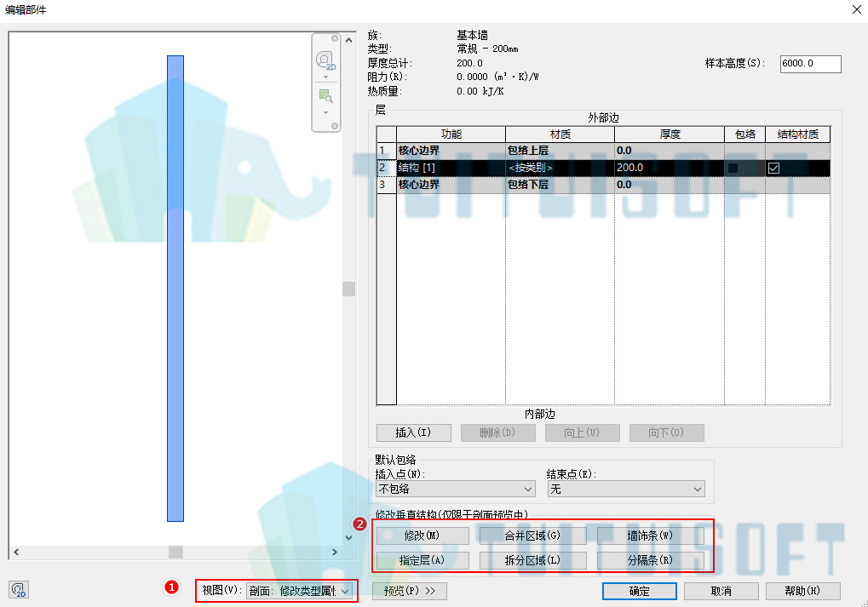This screenshot has width=868, height=607.
Task: Click the preview scroll up arrow
Action: [x=348, y=40]
